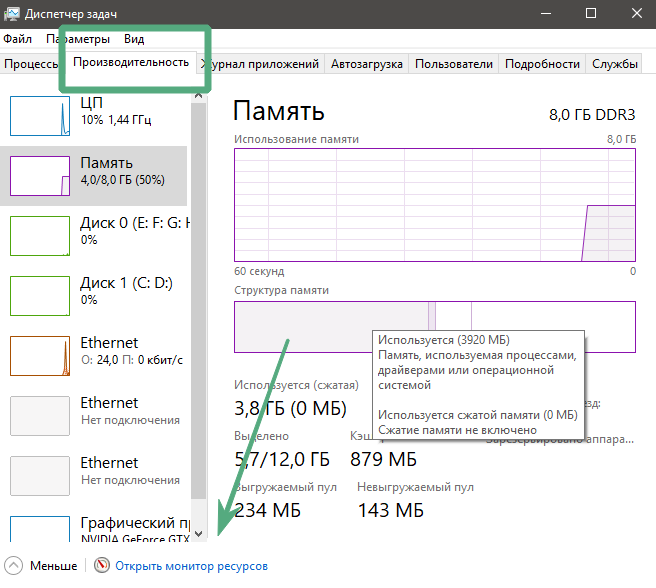This screenshot has height=588, width=656.
Task: Open the Файл menu
Action: [x=17, y=39]
